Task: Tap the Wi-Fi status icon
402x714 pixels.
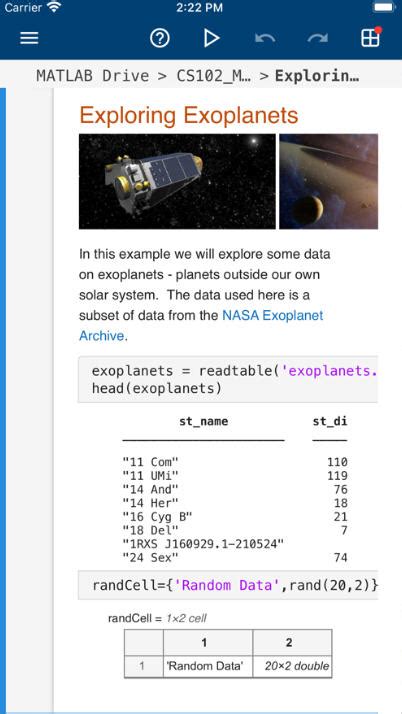Action: click(55, 7)
